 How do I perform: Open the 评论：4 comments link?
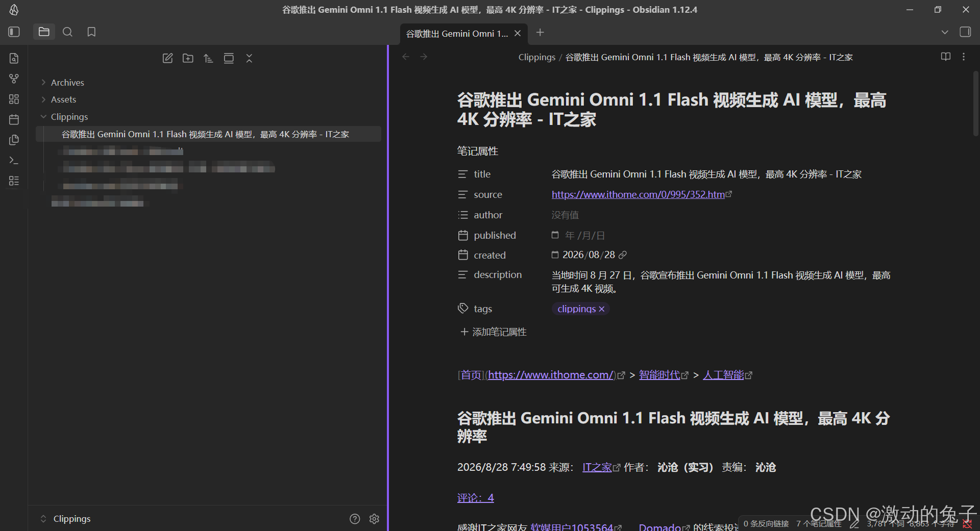[x=475, y=498]
